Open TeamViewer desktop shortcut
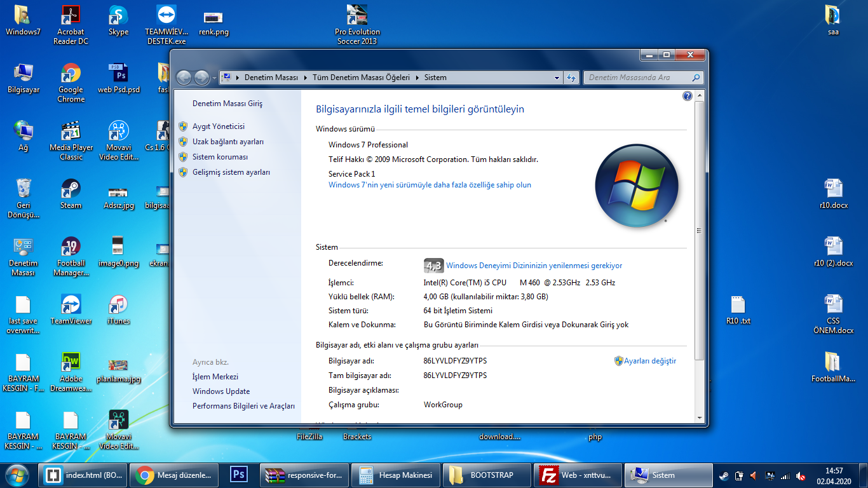This screenshot has height=488, width=868. pos(71,310)
